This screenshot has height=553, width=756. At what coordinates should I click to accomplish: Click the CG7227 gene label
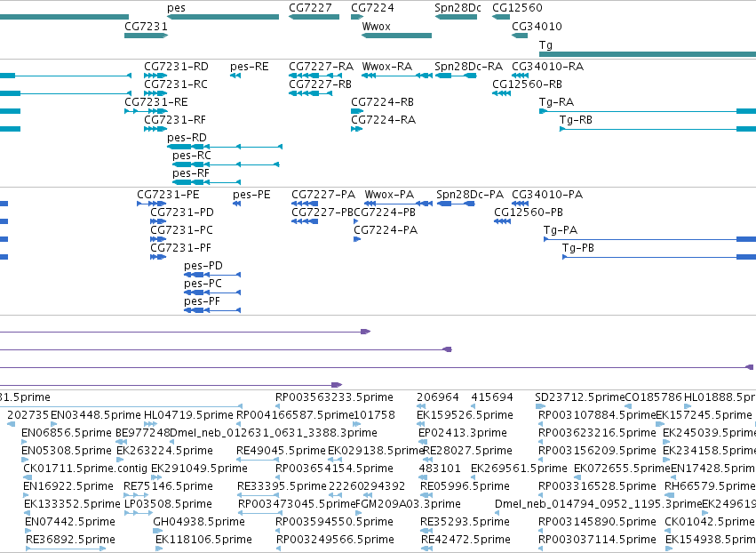pos(310,8)
